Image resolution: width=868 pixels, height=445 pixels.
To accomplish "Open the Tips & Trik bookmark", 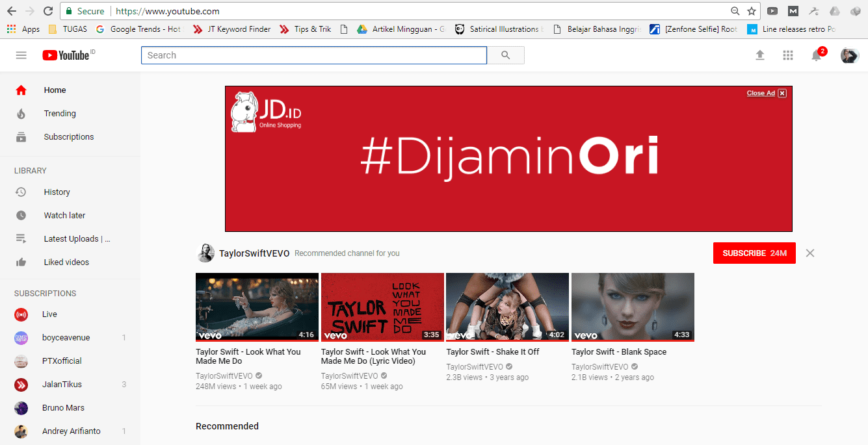I will pos(306,29).
